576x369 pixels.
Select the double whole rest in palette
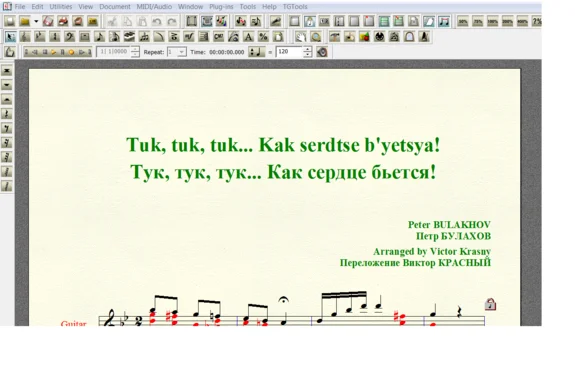pos(7,71)
